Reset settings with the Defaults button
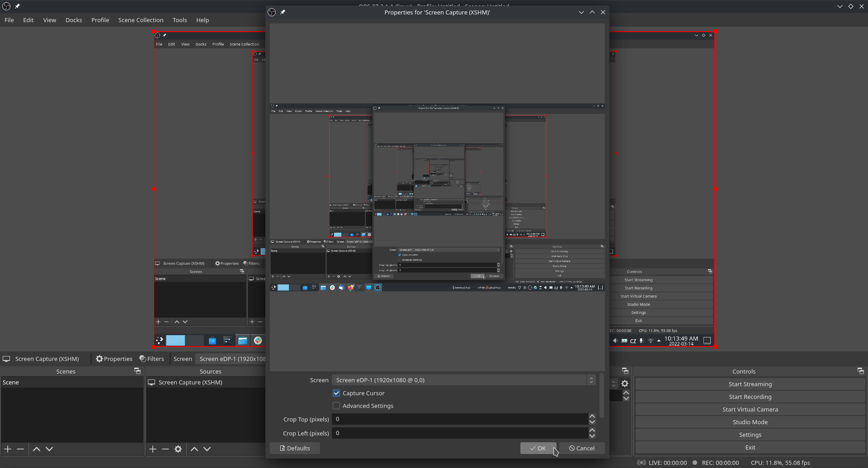 [x=295, y=448]
